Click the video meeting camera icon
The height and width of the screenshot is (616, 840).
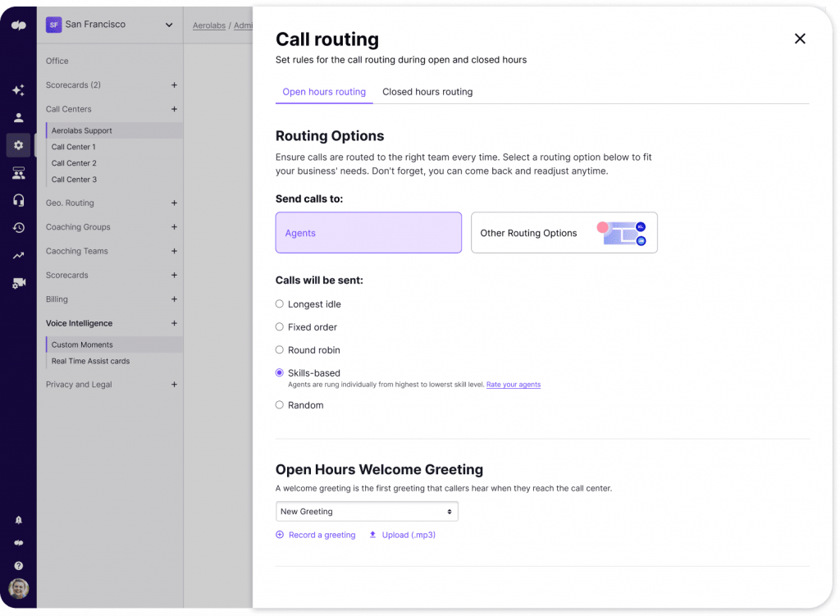coord(17,283)
